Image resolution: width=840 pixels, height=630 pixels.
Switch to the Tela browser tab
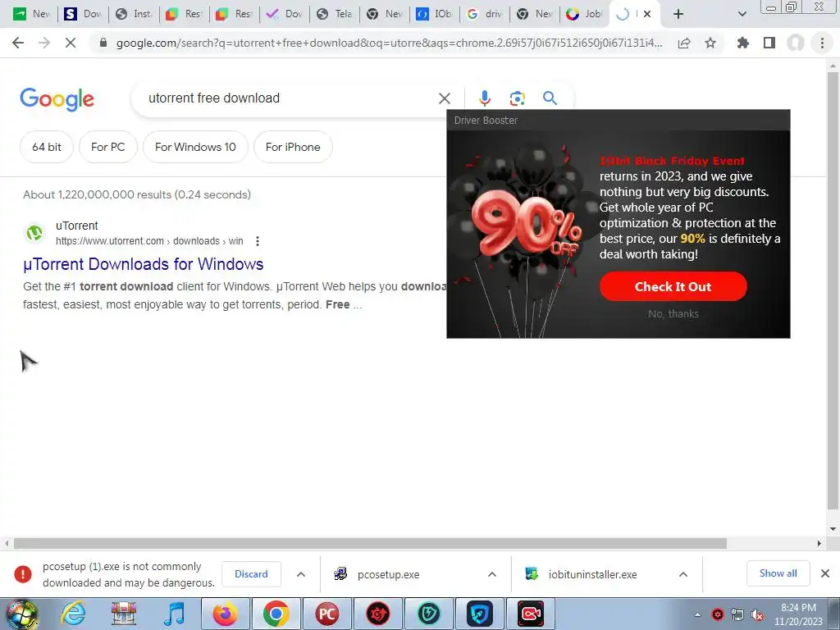coord(335,14)
